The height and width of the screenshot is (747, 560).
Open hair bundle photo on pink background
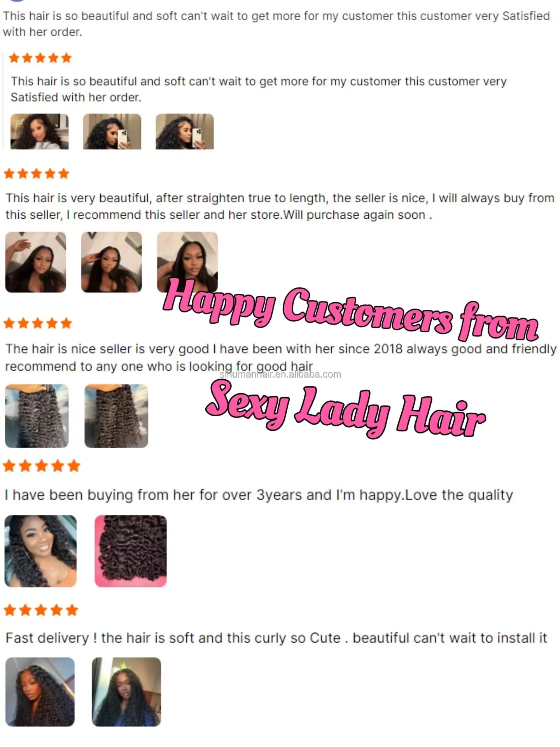(x=131, y=551)
